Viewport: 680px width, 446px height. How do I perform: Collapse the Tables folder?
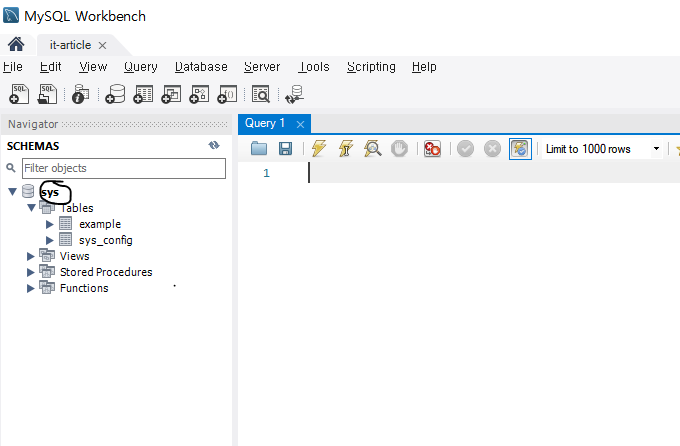coord(31,208)
